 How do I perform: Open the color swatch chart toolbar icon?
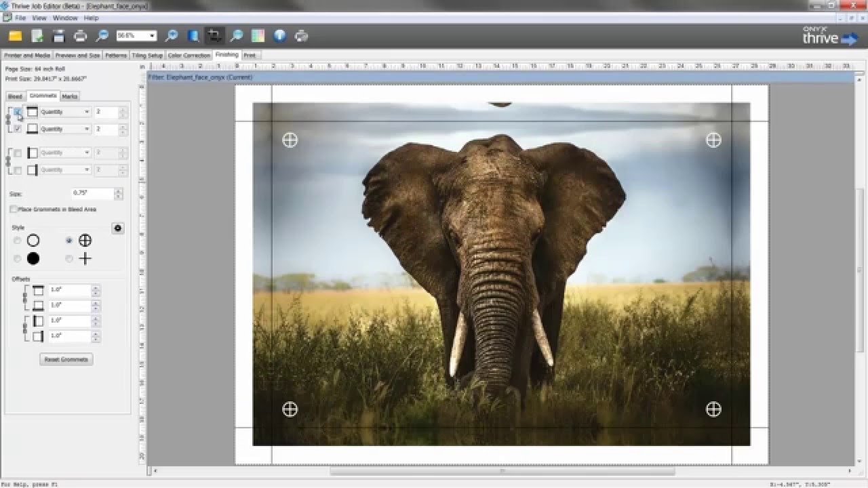258,36
